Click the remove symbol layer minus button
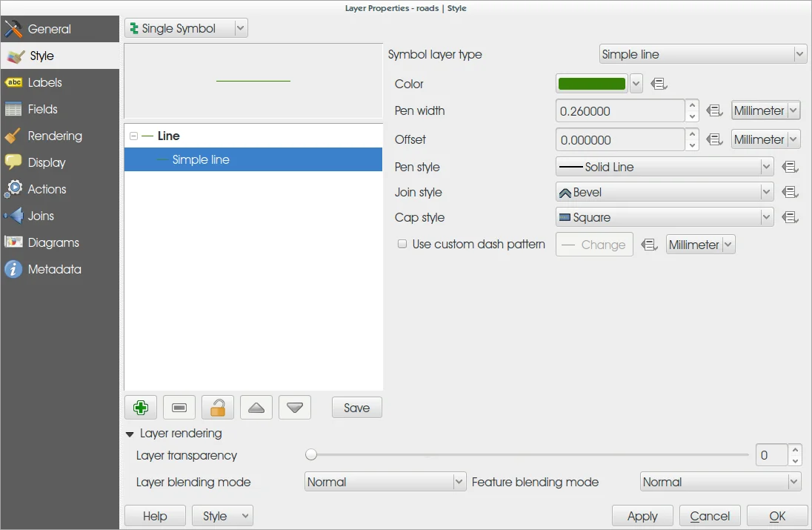Image resolution: width=812 pixels, height=530 pixels. pos(179,408)
